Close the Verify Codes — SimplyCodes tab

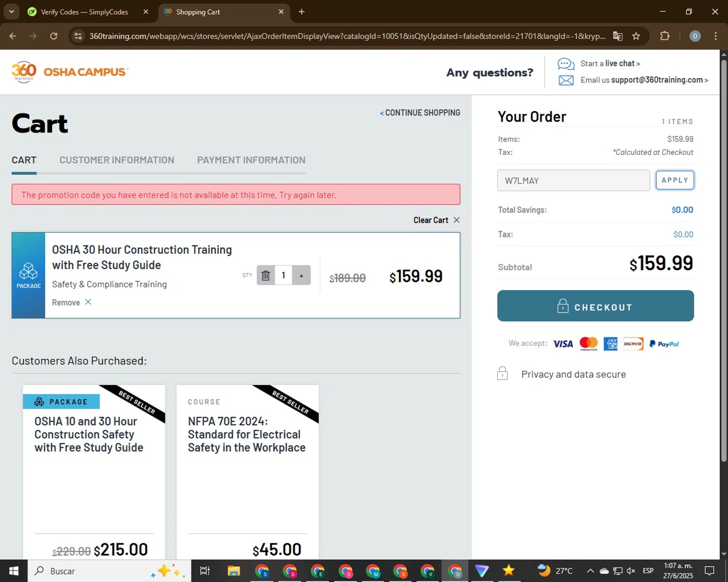tap(146, 12)
